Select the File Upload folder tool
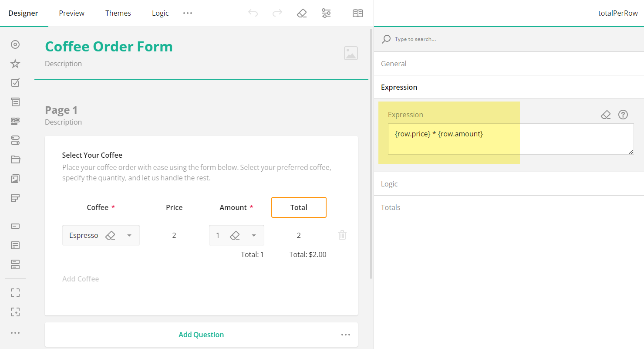Viewport: 644px width, 349px height. pos(15,159)
